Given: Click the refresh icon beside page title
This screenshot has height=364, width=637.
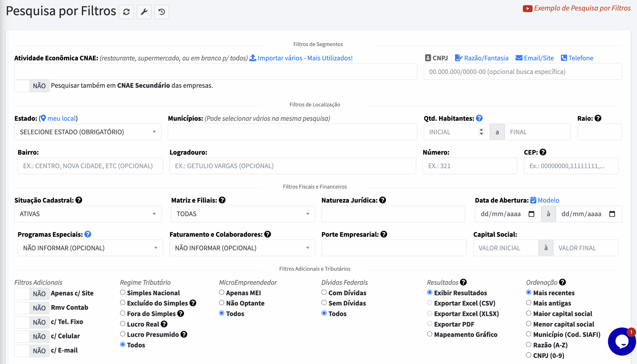Looking at the screenshot, I should coord(126,12).
